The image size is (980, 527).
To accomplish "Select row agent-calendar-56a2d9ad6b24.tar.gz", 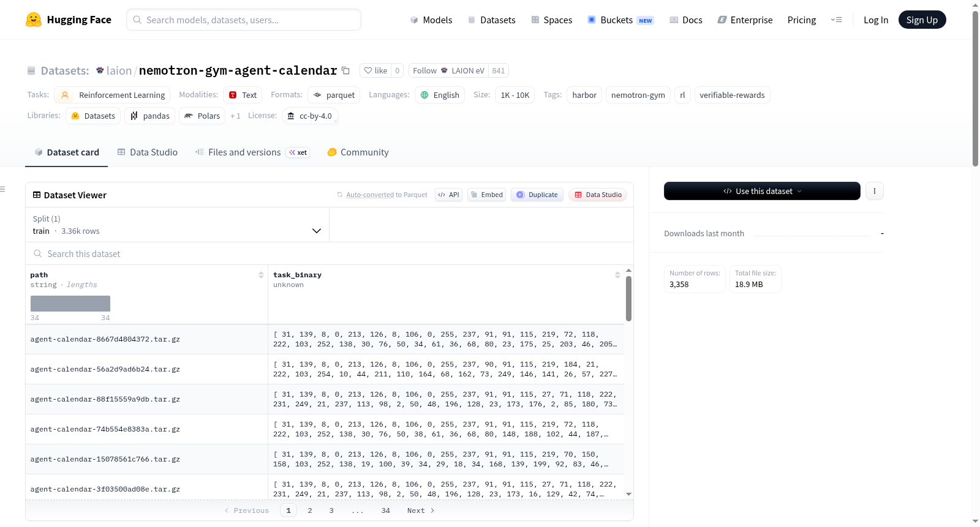I will (325, 369).
